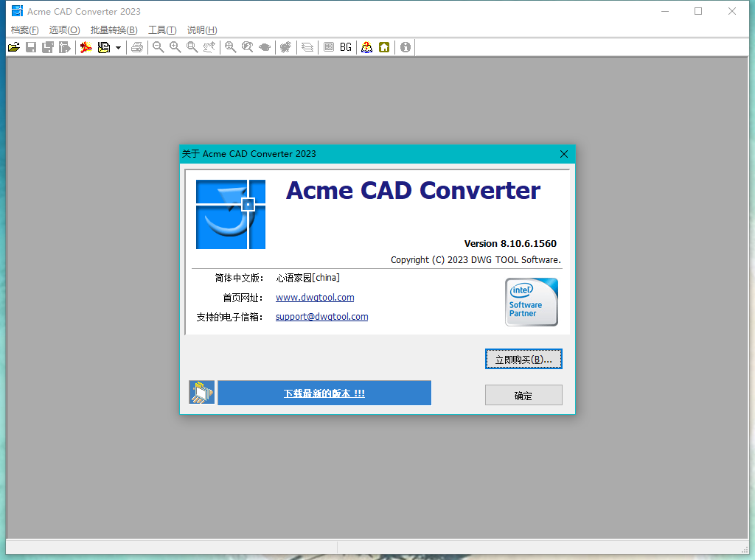Click the Save All multiple disks icon
The height and width of the screenshot is (560, 755).
pyautogui.click(x=48, y=47)
